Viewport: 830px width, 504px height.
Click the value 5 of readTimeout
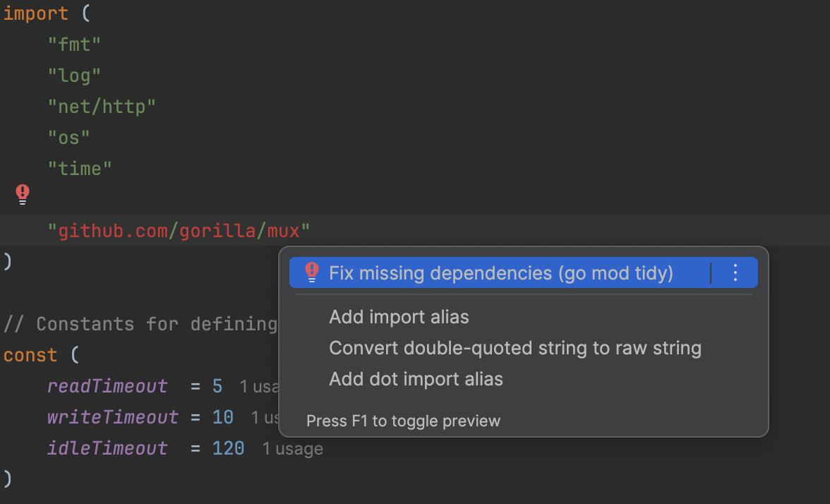[x=217, y=387]
